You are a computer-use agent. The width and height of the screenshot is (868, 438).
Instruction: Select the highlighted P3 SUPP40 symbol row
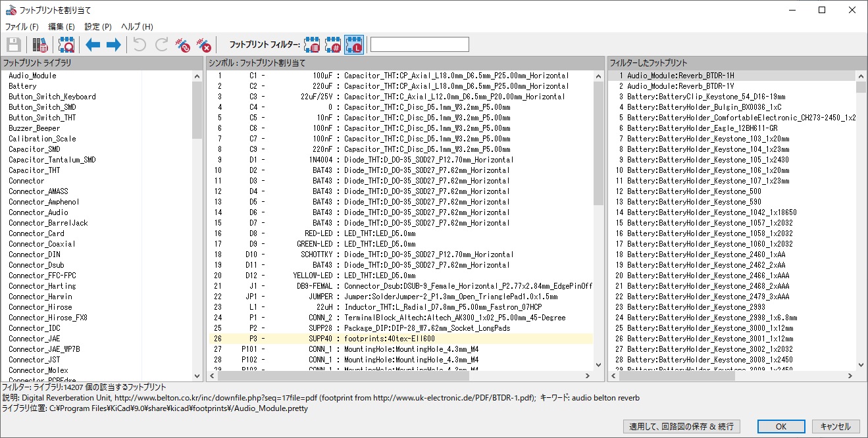click(400, 339)
